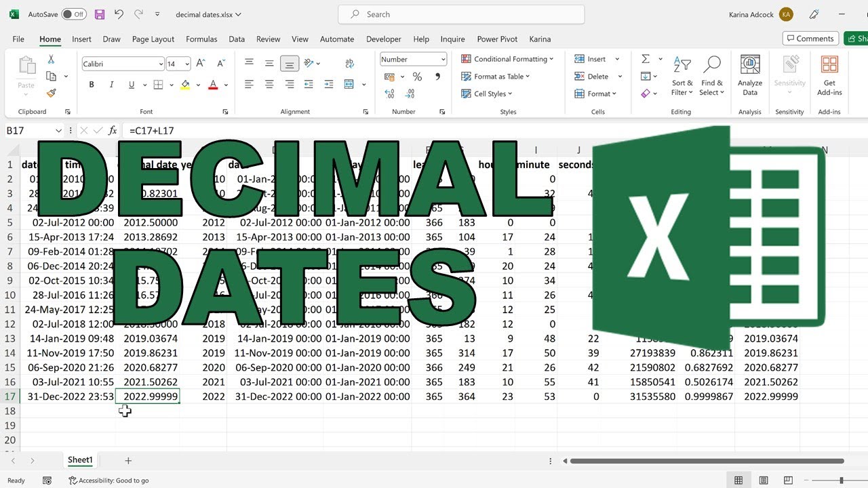Click the Save disk icon
Screen dimensions: 868x488
[100, 14]
